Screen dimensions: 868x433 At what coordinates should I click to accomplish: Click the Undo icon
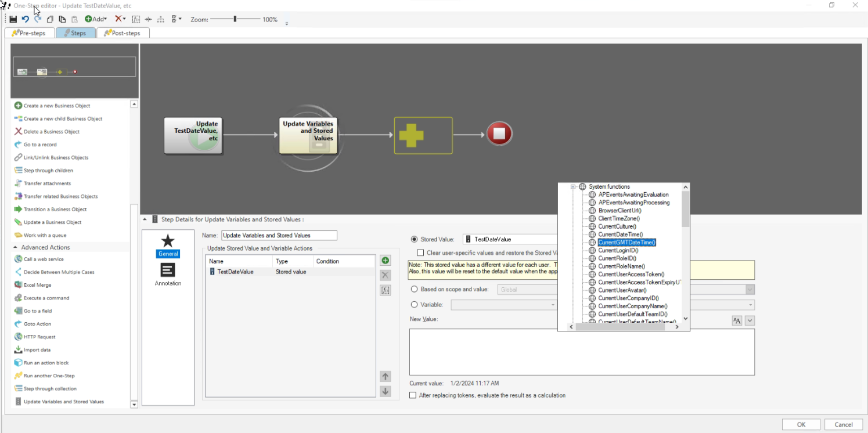pos(25,19)
